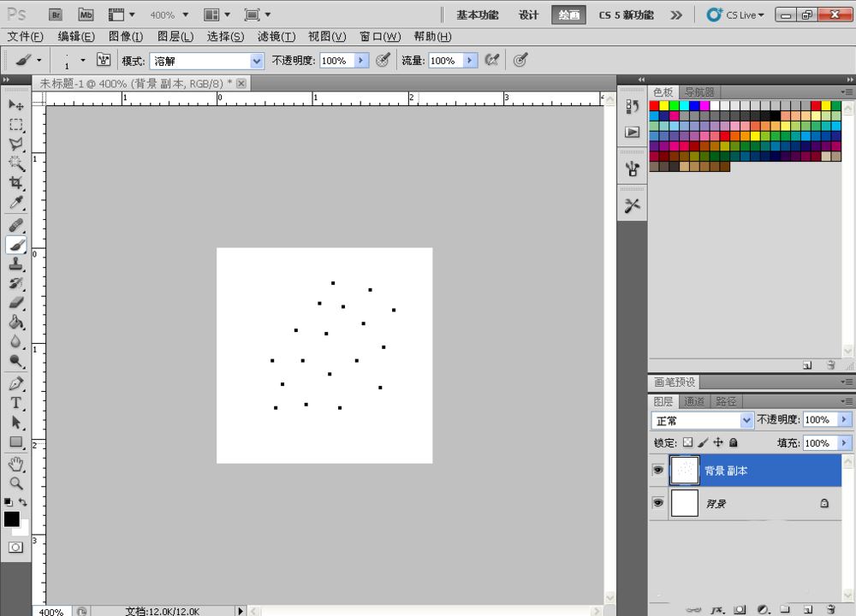Select the Healing Brush tool

[15, 225]
